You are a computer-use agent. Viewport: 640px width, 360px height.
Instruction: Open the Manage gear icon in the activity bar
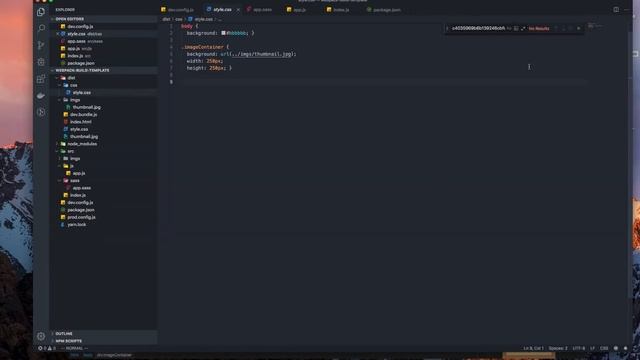[x=41, y=336]
